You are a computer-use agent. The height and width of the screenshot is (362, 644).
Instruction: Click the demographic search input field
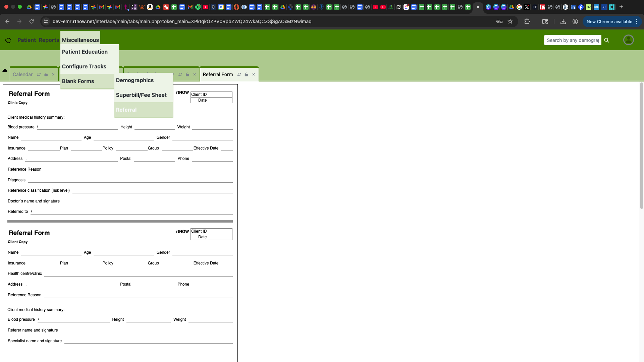click(572, 40)
